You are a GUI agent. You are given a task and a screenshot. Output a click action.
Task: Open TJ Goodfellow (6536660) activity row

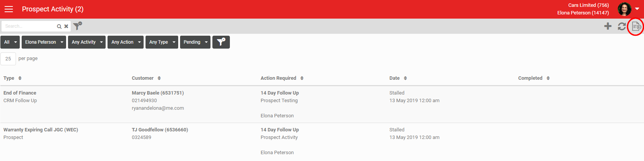(x=322, y=141)
